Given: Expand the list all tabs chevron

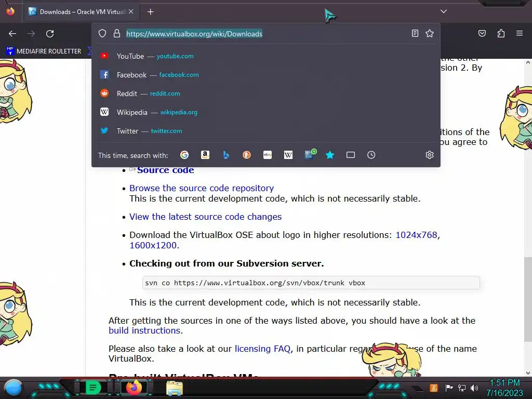Looking at the screenshot, I should [x=444, y=11].
